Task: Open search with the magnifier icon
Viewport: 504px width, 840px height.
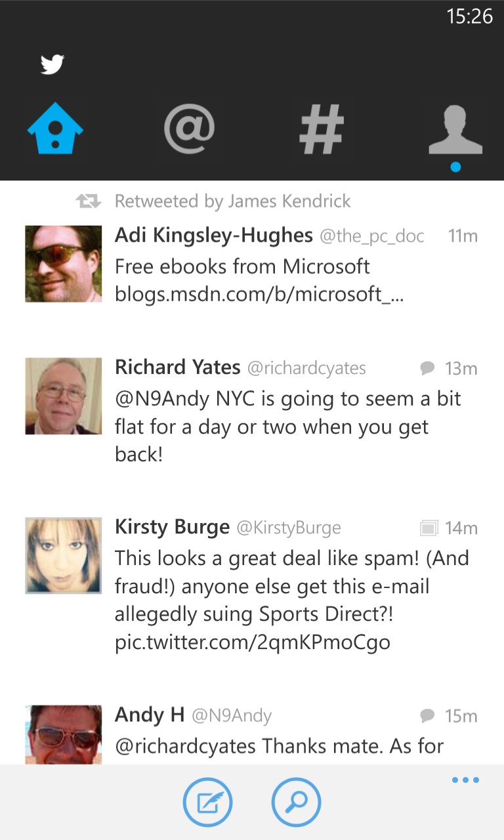Action: pos(296,801)
